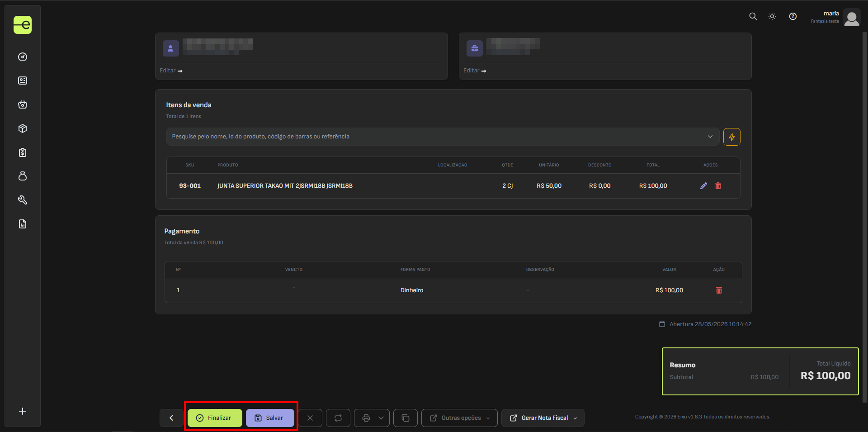This screenshot has height=432, width=868.
Task: Open the shopping basket icon in the sidebar
Action: [x=23, y=104]
